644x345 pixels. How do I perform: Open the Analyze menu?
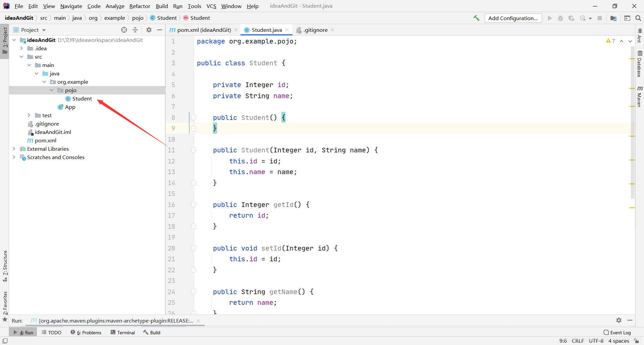(x=115, y=6)
